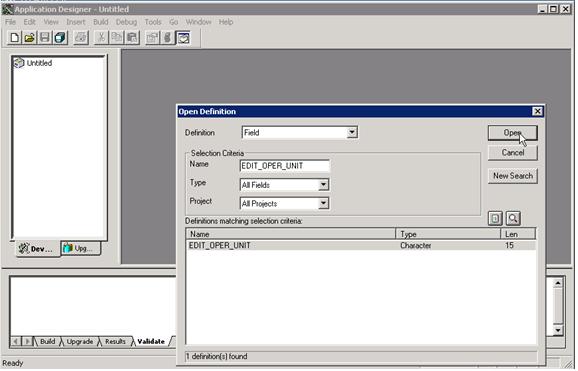Image resolution: width=578 pixels, height=371 pixels.
Task: Switch to the Development workspace tab
Action: pos(37,249)
